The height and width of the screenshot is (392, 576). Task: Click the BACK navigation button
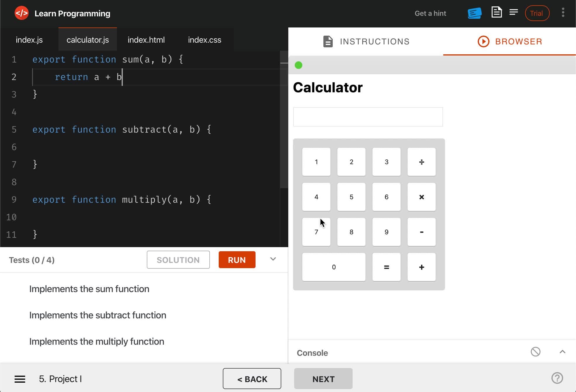point(252,379)
